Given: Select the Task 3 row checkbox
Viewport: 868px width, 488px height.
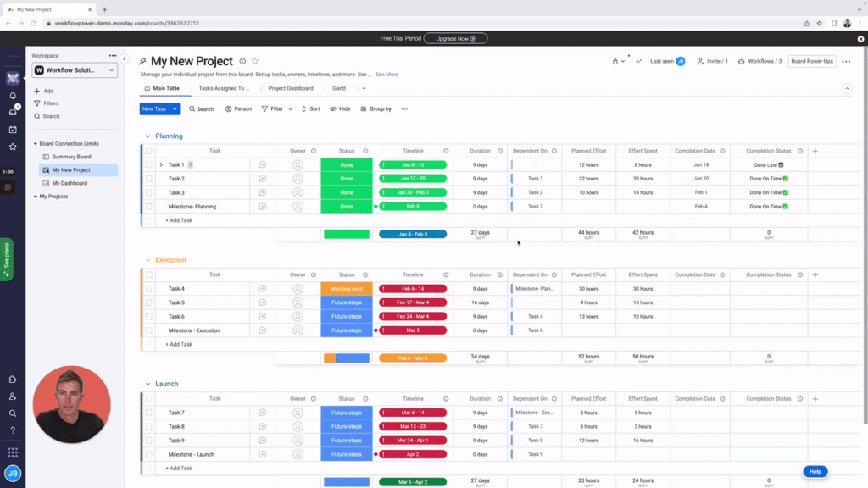Looking at the screenshot, I should coord(149,192).
